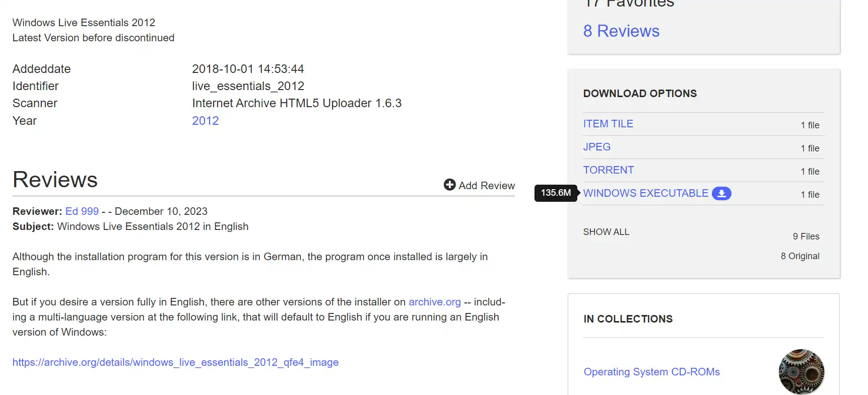Download the WINDOWS EXECUTABLE file
The height and width of the screenshot is (395, 868).
pyautogui.click(x=645, y=193)
